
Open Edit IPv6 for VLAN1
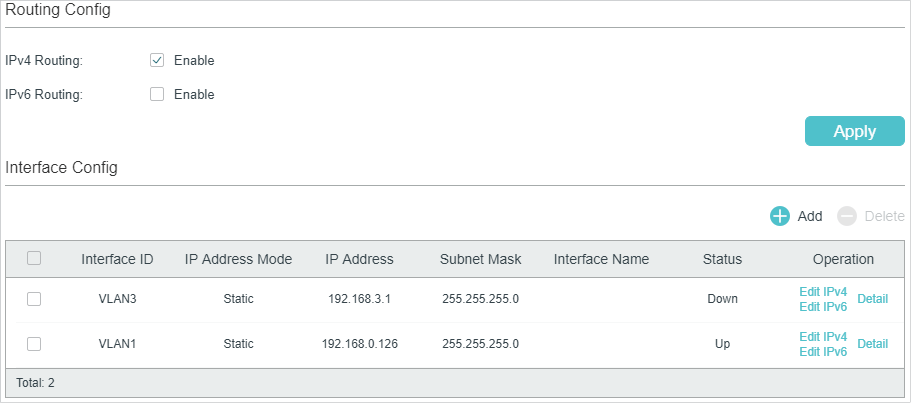823,352
